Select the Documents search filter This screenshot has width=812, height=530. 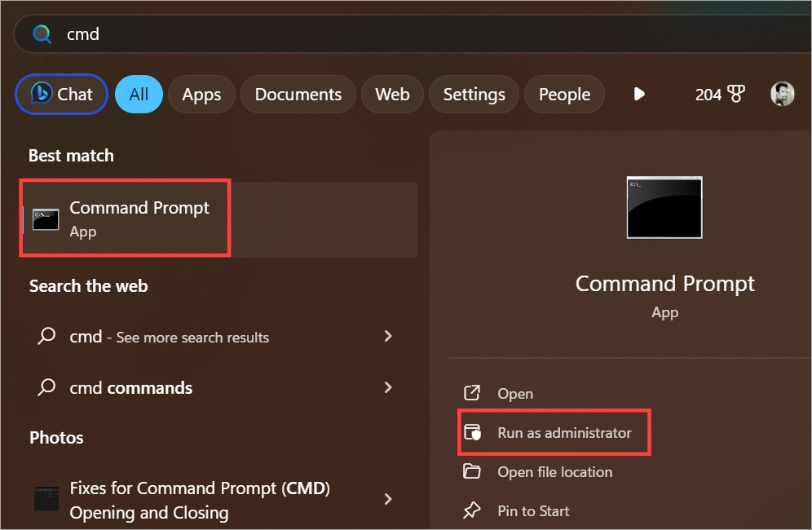tap(298, 94)
